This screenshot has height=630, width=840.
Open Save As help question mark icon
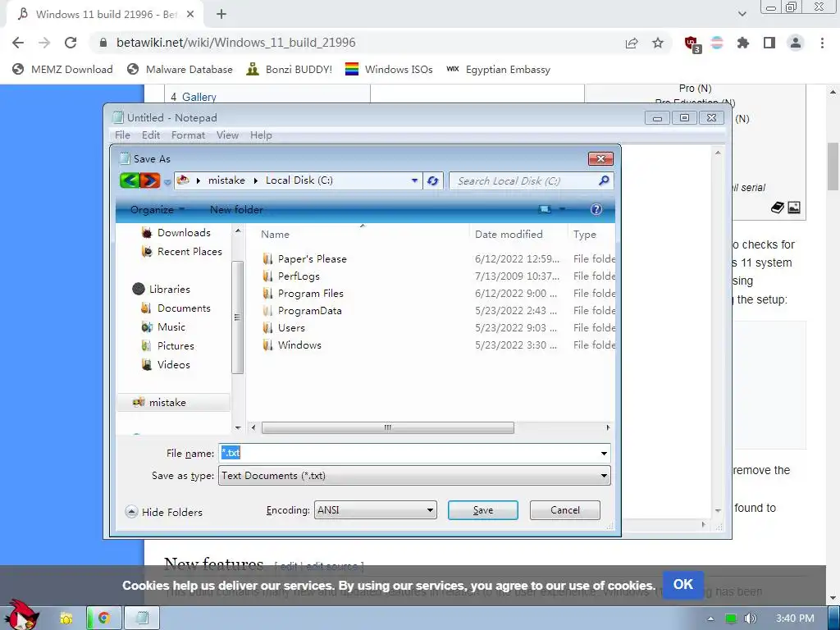pyautogui.click(x=596, y=209)
